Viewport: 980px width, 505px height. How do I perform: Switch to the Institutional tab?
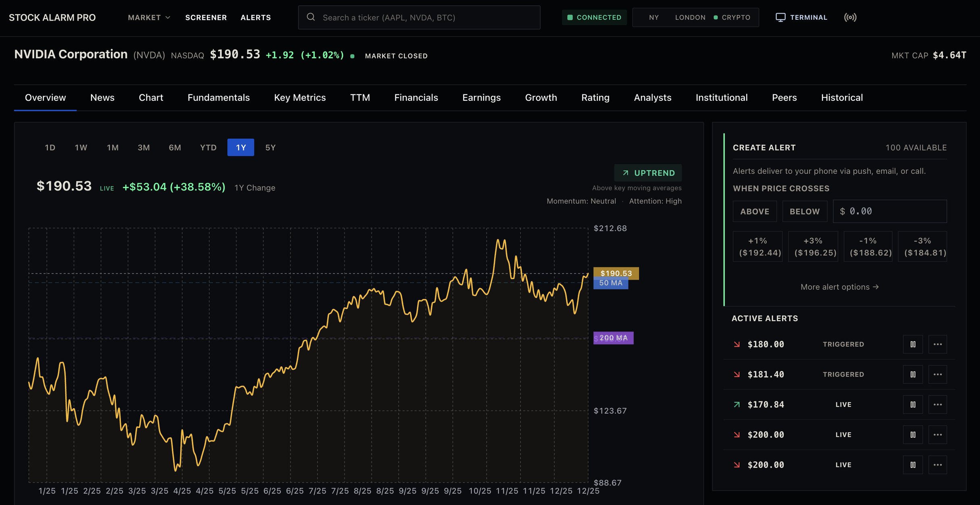point(721,98)
